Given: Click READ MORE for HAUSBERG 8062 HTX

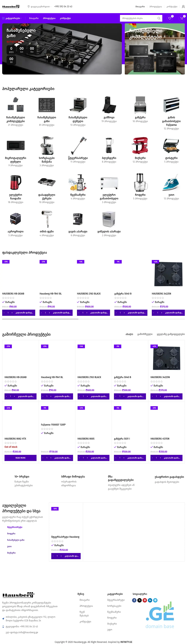Looking at the screenshot, I should point(20,458).
